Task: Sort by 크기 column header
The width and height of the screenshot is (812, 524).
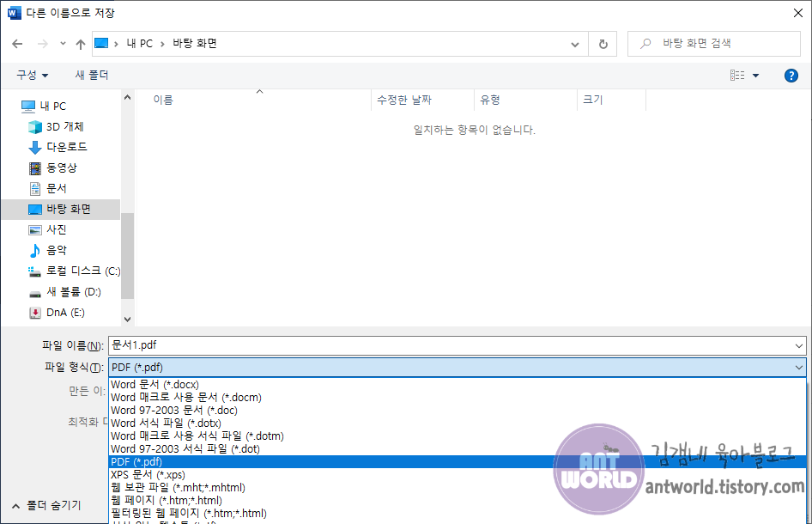Action: (x=612, y=100)
